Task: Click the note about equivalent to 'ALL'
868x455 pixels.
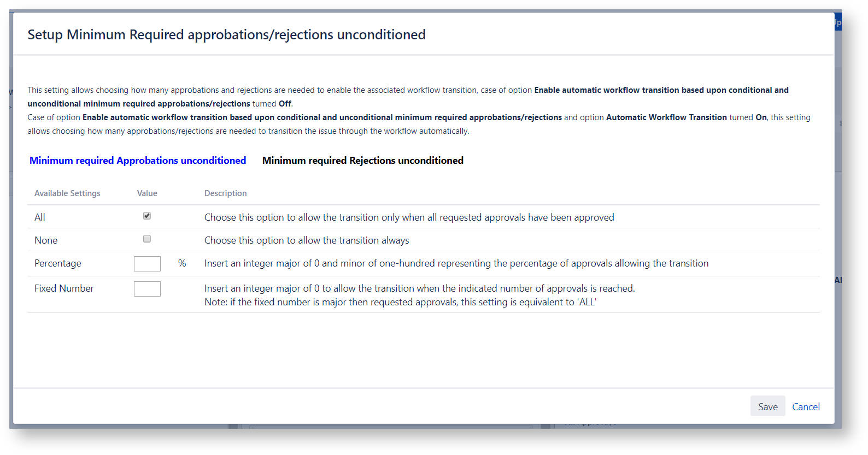Action: (400, 302)
